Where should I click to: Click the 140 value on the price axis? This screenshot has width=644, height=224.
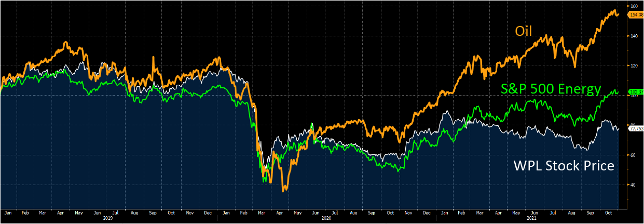[634, 36]
